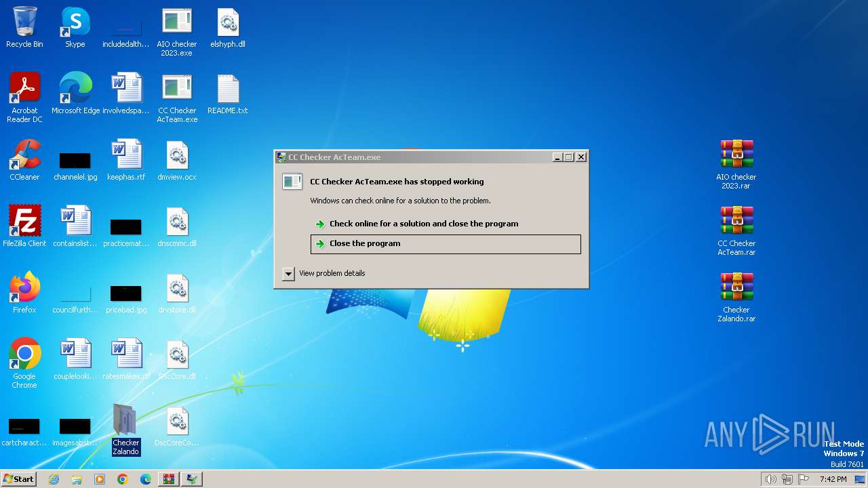Select the ratesmakes.rtf document
868x488 pixels.
(126, 359)
